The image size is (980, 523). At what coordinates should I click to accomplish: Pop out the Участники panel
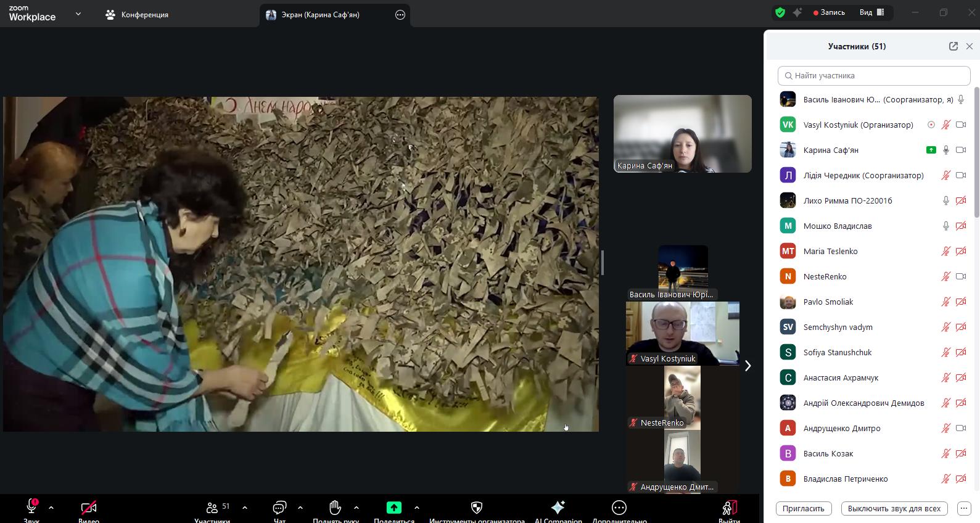tap(953, 46)
